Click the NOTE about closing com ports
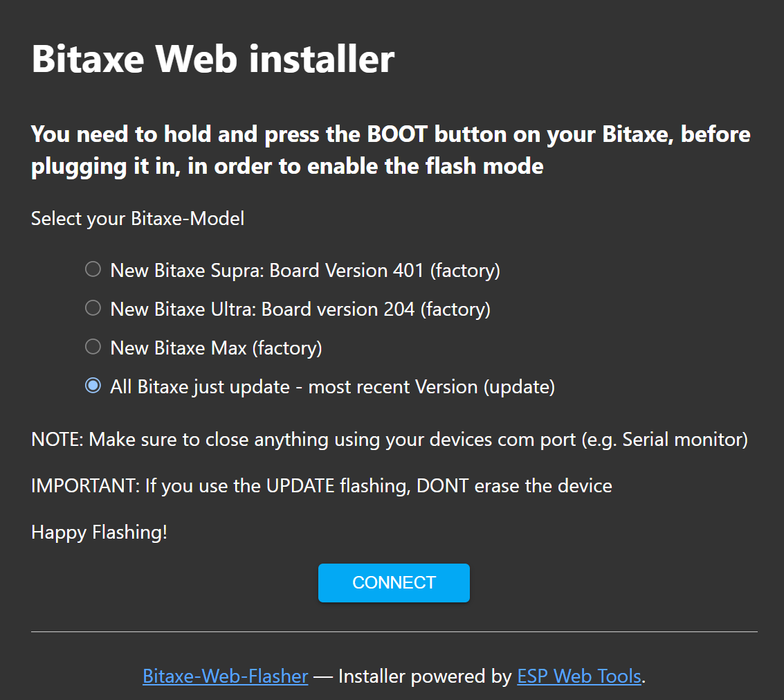 [x=388, y=439]
